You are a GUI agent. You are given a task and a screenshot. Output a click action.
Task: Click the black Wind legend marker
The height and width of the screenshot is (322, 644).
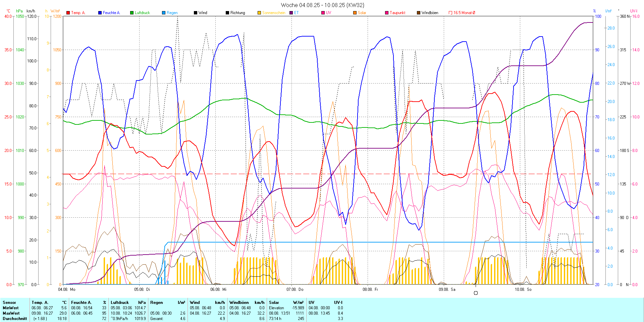point(196,13)
